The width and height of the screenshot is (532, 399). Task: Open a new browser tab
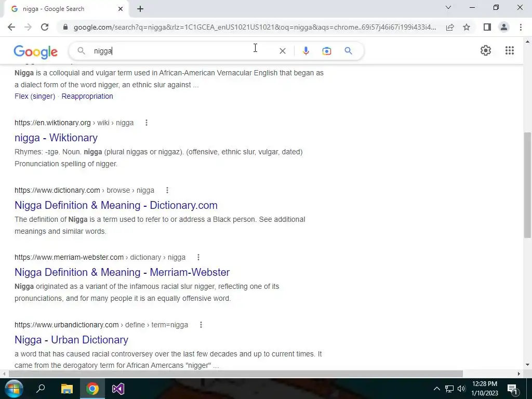pyautogui.click(x=140, y=9)
